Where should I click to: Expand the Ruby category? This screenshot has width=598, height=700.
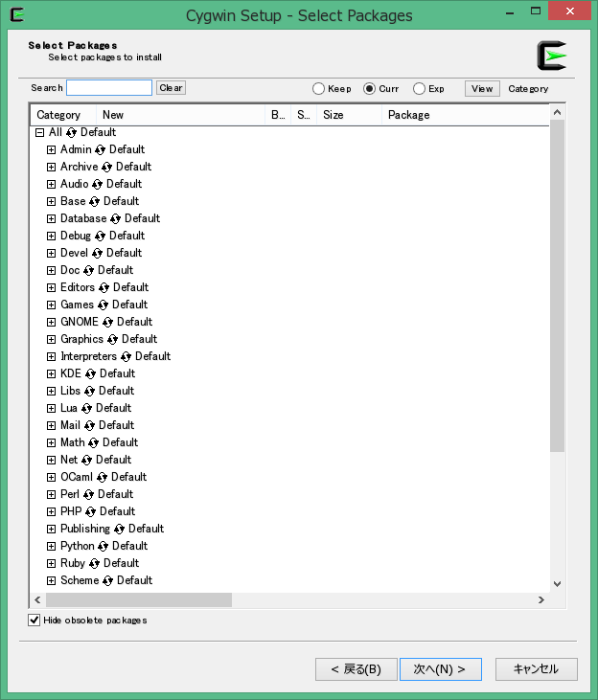(52, 563)
